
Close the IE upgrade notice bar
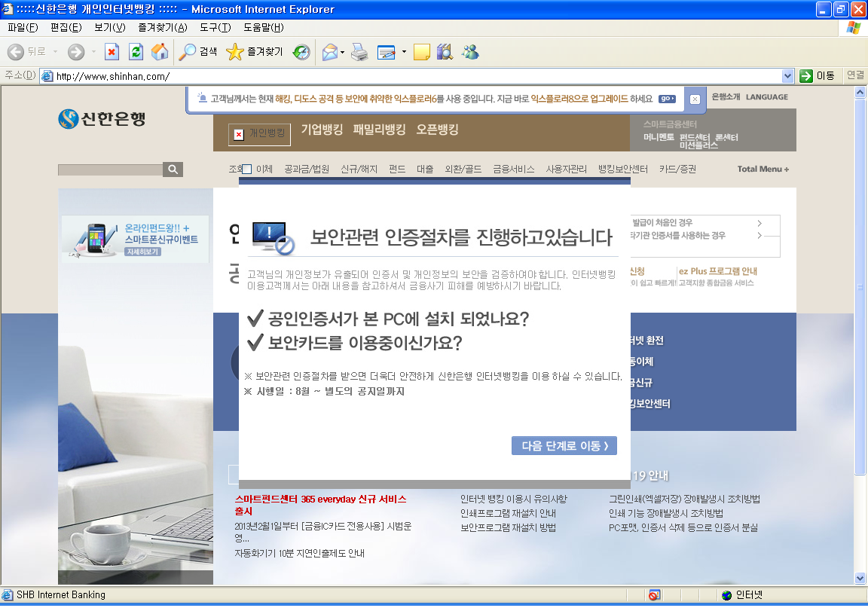695,99
